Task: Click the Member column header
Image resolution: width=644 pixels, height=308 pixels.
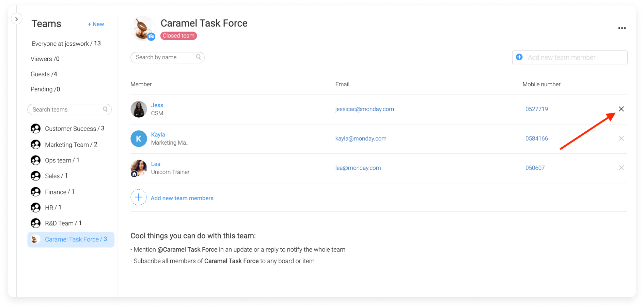Action: point(141,84)
